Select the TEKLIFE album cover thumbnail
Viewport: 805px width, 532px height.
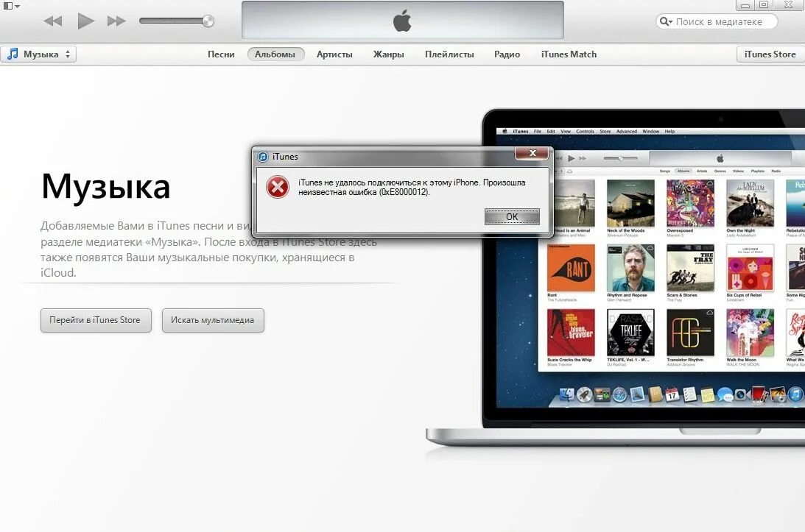tap(630, 333)
